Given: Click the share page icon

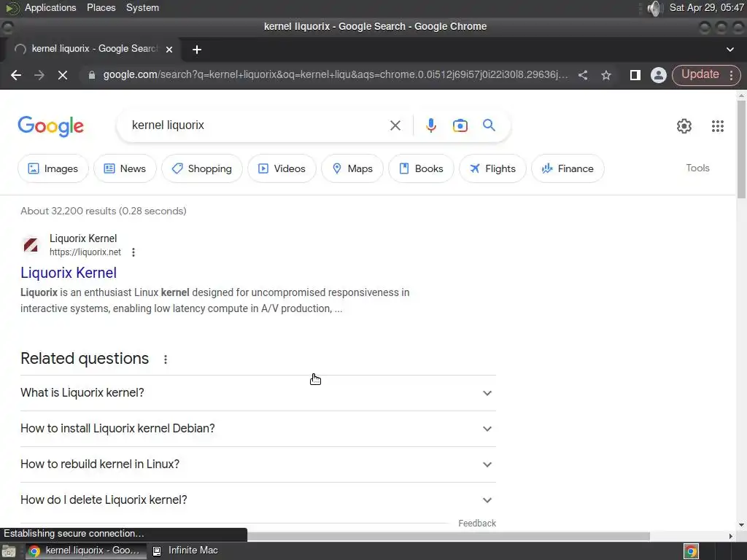Looking at the screenshot, I should tap(583, 75).
